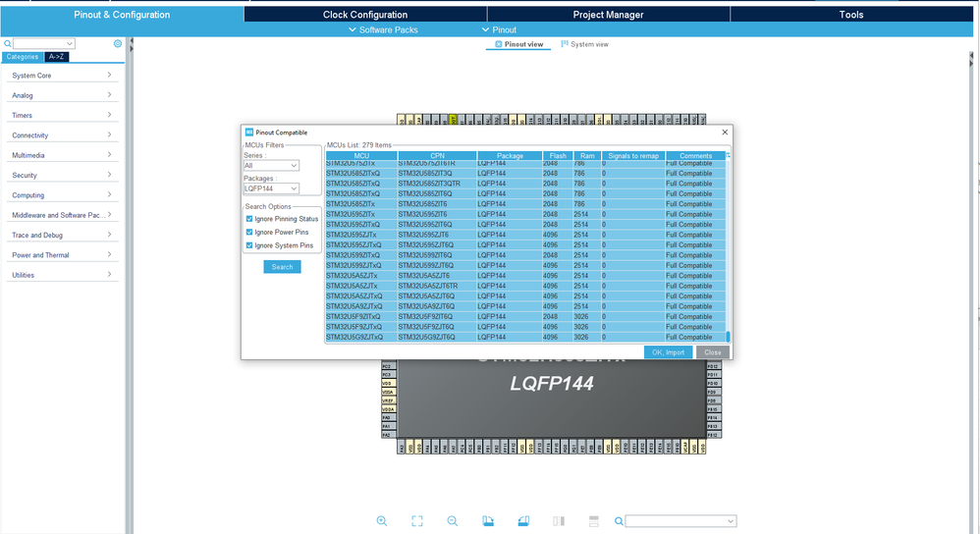The height and width of the screenshot is (534, 980).
Task: Toggle Ignore Power Pins checkbox
Action: pyautogui.click(x=249, y=232)
